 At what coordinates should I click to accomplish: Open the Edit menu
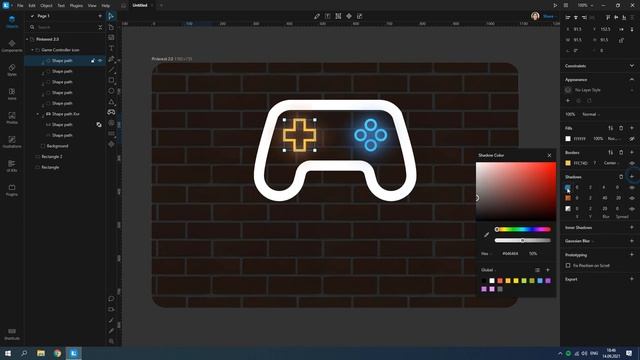(x=32, y=6)
